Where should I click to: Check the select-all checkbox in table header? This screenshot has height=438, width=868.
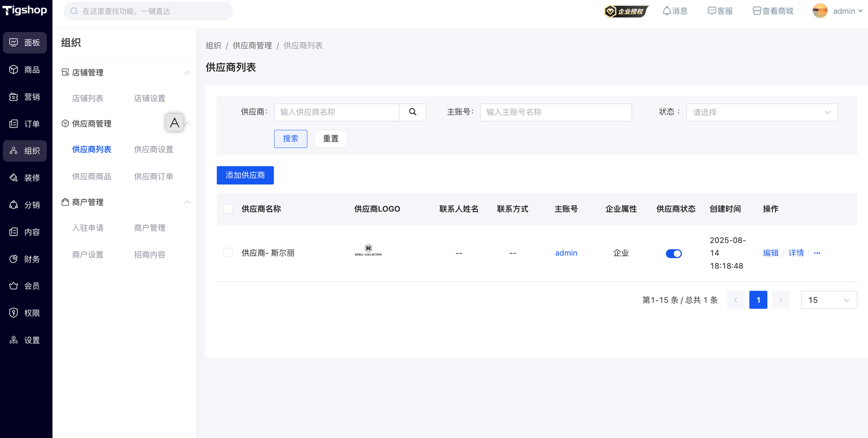coord(228,209)
